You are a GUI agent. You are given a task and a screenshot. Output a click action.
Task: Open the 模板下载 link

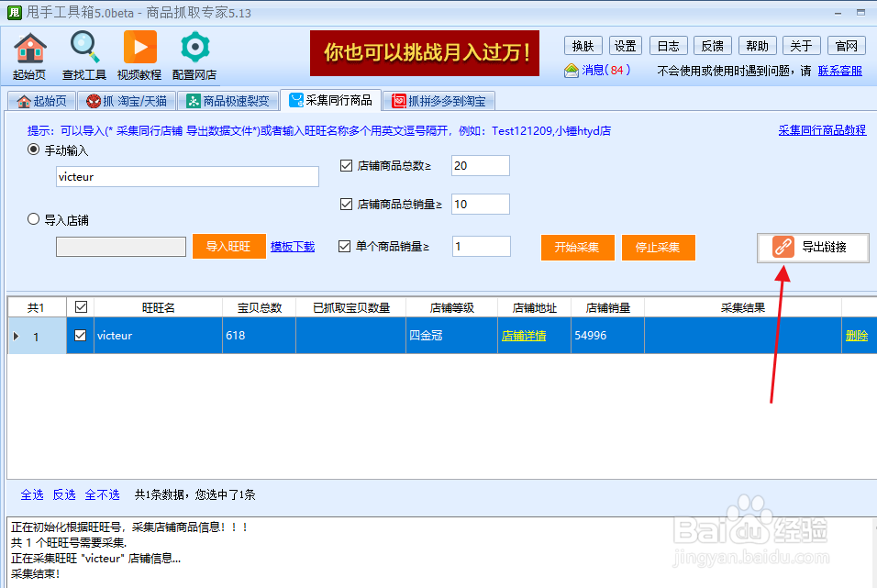[292, 248]
